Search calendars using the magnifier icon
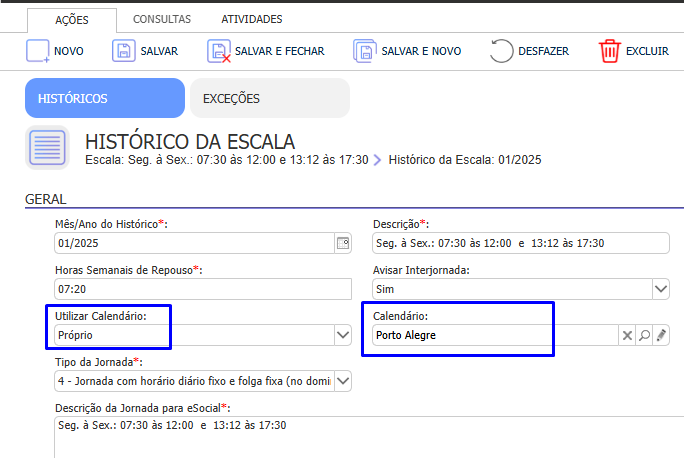Image resolution: width=684 pixels, height=458 pixels. coord(644,336)
